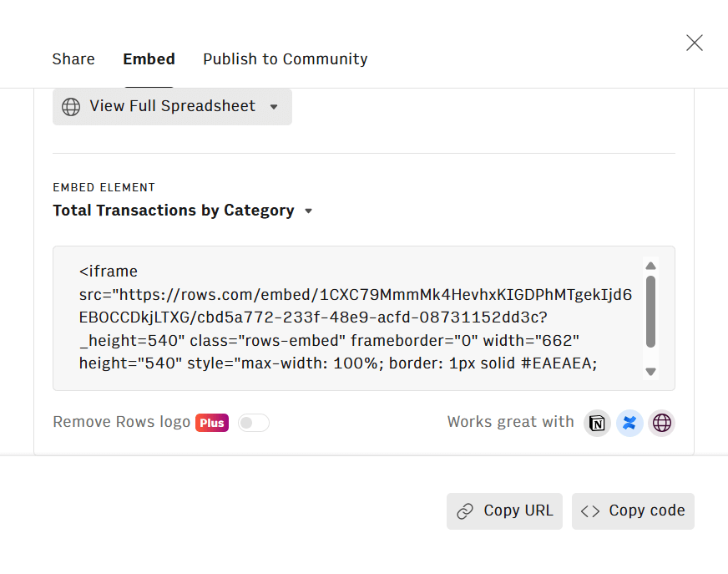Click the Remove Rows logo label text
The image size is (728, 574).
[x=122, y=422]
